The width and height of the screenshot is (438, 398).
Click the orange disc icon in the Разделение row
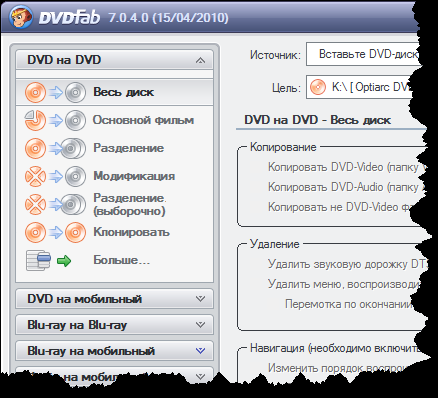coord(35,148)
